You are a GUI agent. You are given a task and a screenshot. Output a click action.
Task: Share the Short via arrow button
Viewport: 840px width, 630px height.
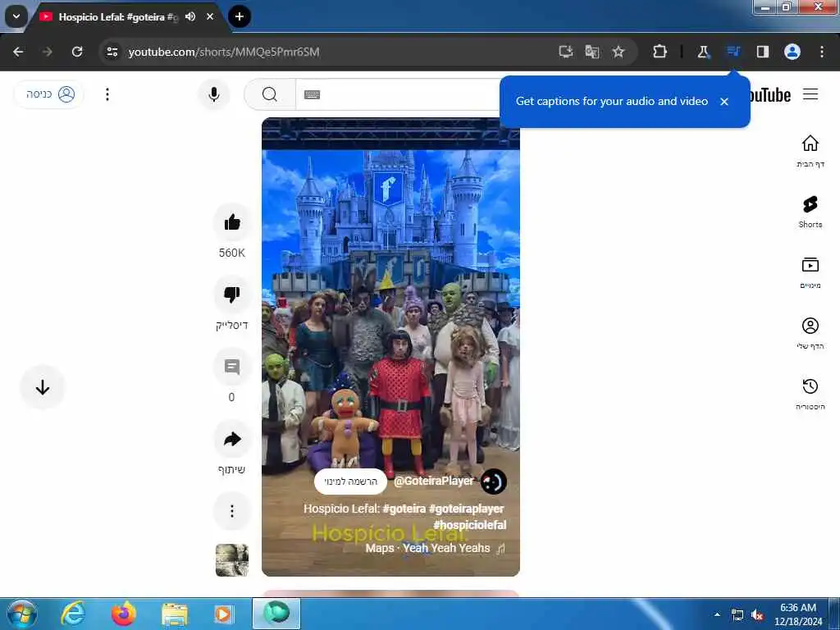click(x=232, y=440)
